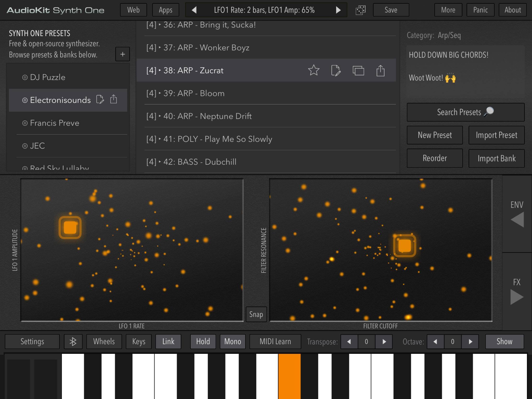Screen dimensions: 532x399
Task: Toggle the Link button
Action: 168,342
